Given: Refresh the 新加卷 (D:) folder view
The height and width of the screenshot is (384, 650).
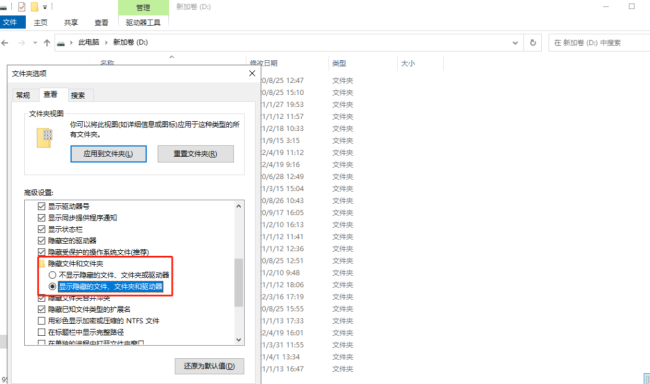Looking at the screenshot, I should [533, 43].
